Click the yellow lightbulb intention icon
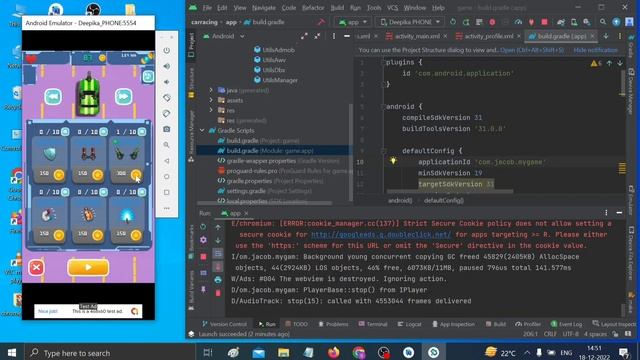Image resolution: width=640 pixels, height=360 pixels. (x=393, y=161)
